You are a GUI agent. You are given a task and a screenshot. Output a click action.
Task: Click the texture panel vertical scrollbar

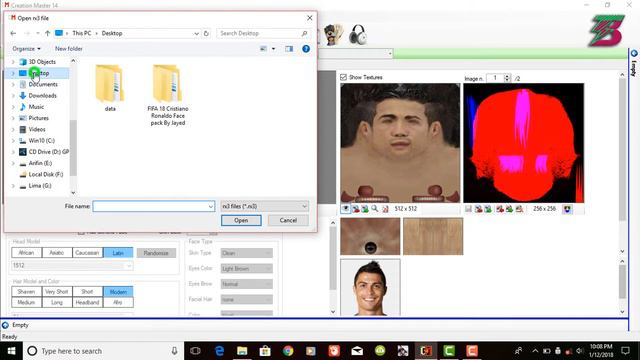tap(622, 151)
